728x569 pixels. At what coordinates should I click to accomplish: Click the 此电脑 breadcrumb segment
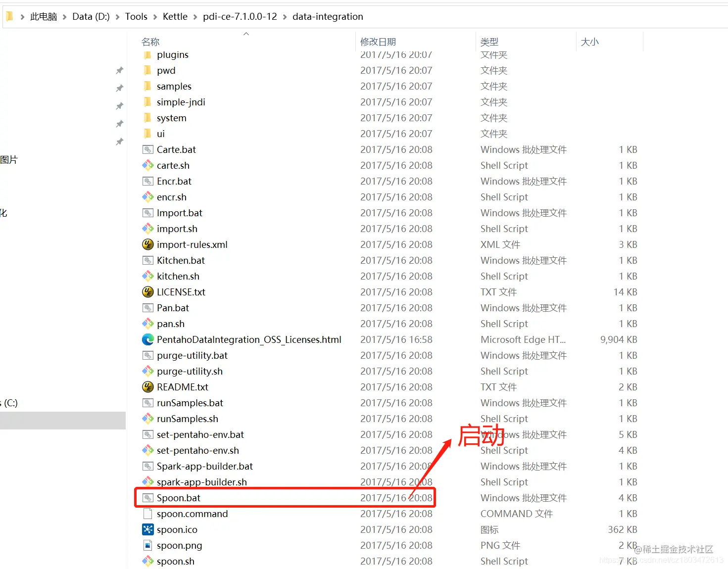[44, 17]
